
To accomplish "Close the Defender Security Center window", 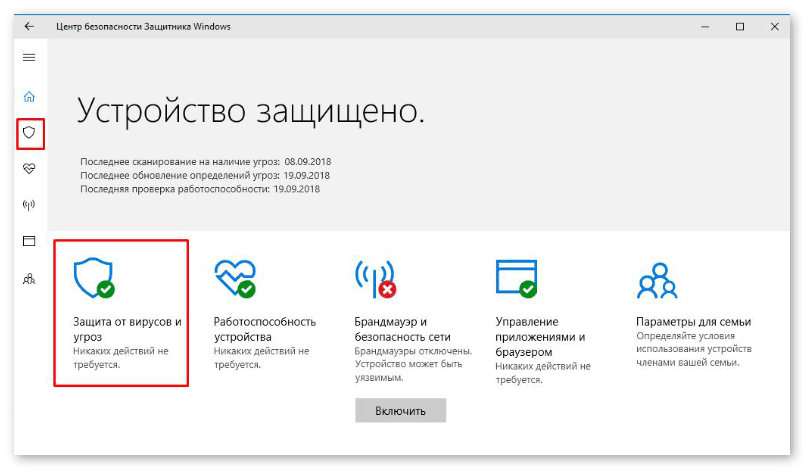I will (774, 26).
